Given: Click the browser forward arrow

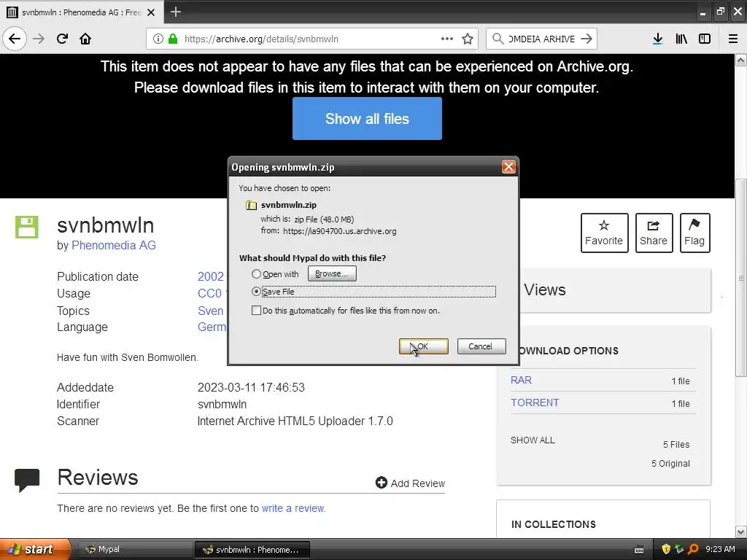Looking at the screenshot, I should [x=39, y=39].
